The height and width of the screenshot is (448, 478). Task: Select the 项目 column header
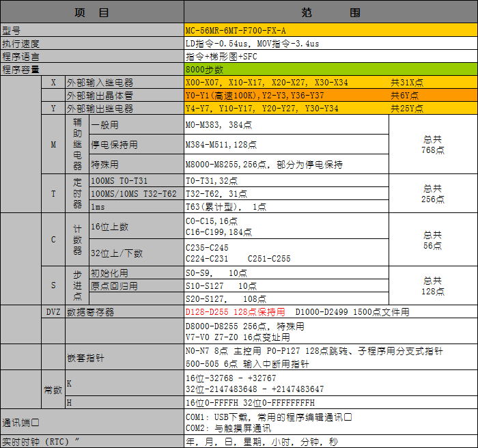click(x=92, y=12)
